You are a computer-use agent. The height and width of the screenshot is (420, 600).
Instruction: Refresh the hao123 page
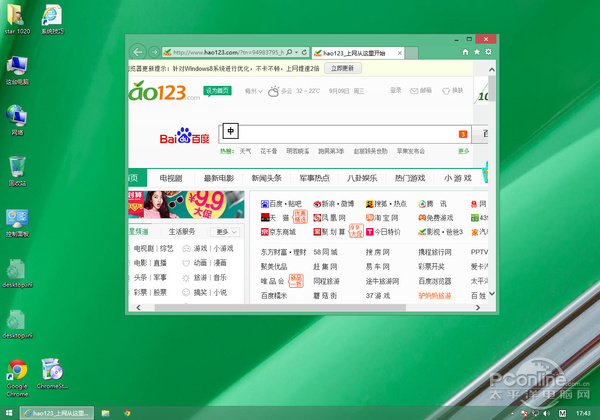point(304,52)
